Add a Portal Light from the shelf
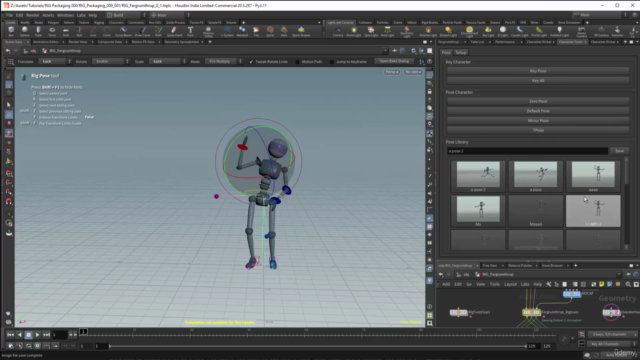 (539, 31)
